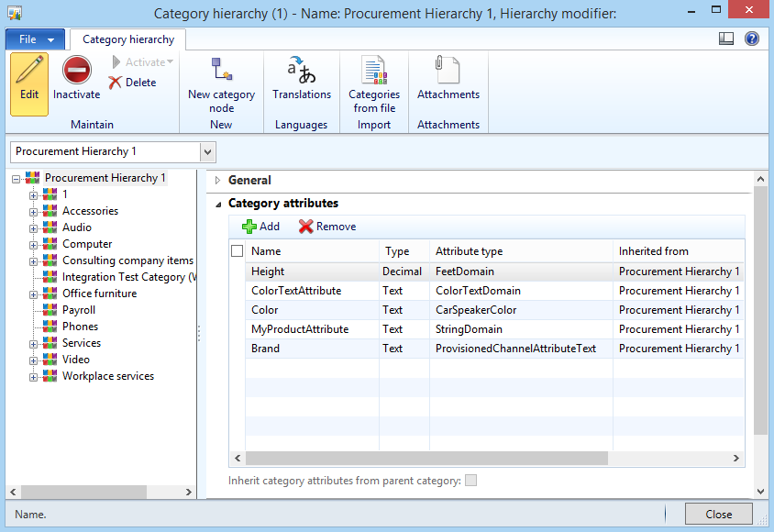Tick the select-all checkbox in the grid header
The width and height of the screenshot is (774, 532).
tap(238, 251)
